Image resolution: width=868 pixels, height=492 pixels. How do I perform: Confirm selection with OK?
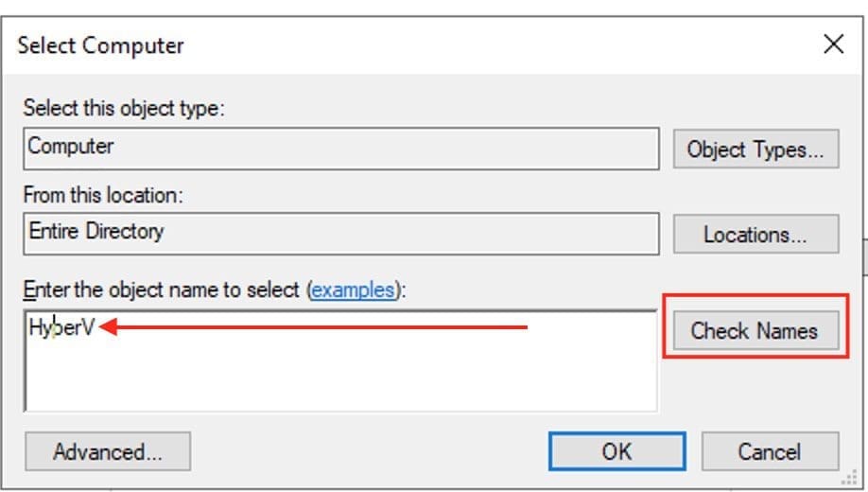click(x=616, y=451)
